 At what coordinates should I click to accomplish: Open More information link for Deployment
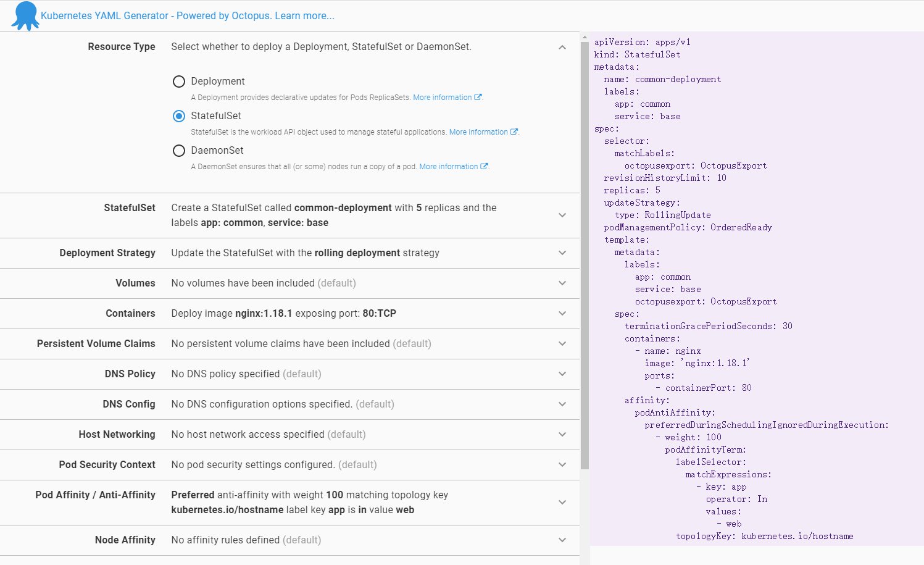(442, 98)
